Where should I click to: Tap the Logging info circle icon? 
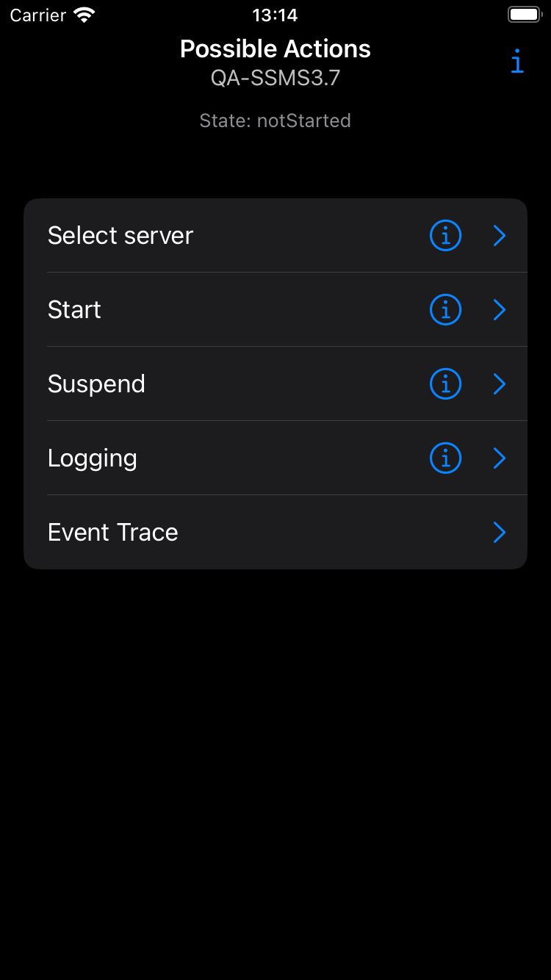coord(445,458)
